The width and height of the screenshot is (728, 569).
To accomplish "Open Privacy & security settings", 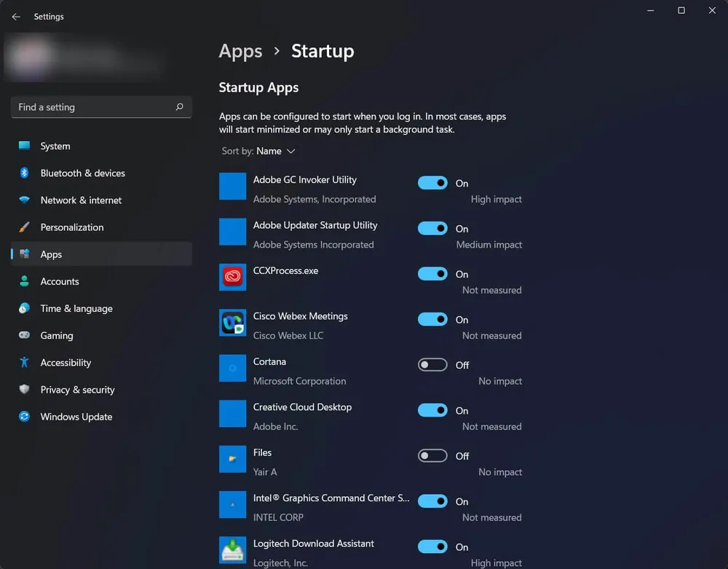I will [77, 390].
